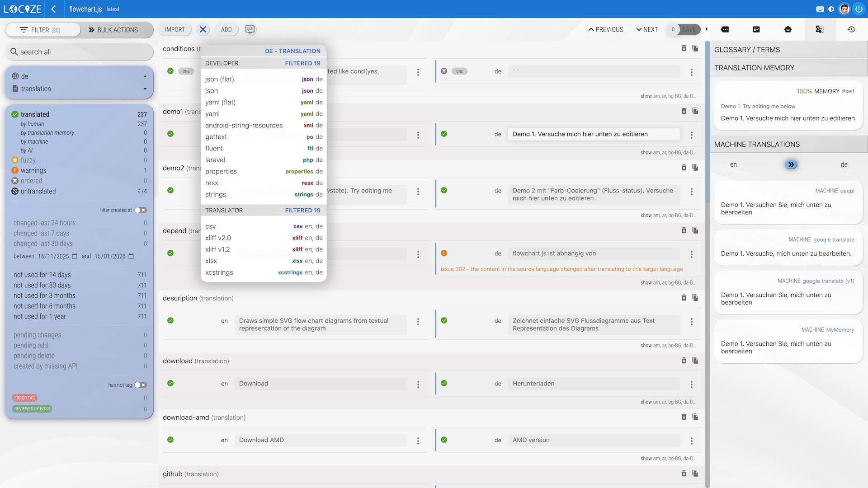Copy the demo1 key with duplicate icon
The width and height of the screenshot is (868, 488).
point(695,111)
